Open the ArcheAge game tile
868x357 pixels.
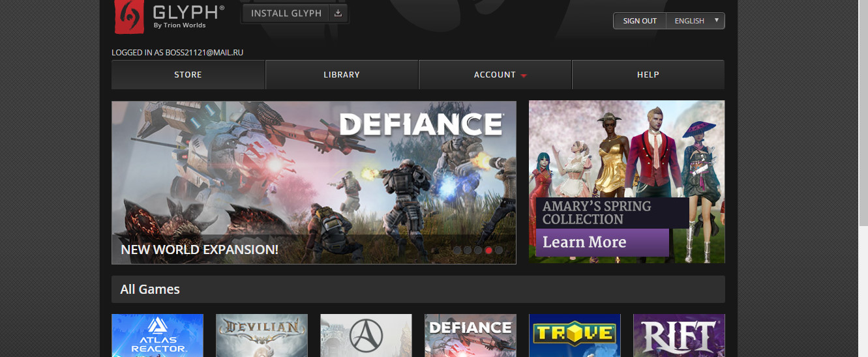tap(366, 336)
